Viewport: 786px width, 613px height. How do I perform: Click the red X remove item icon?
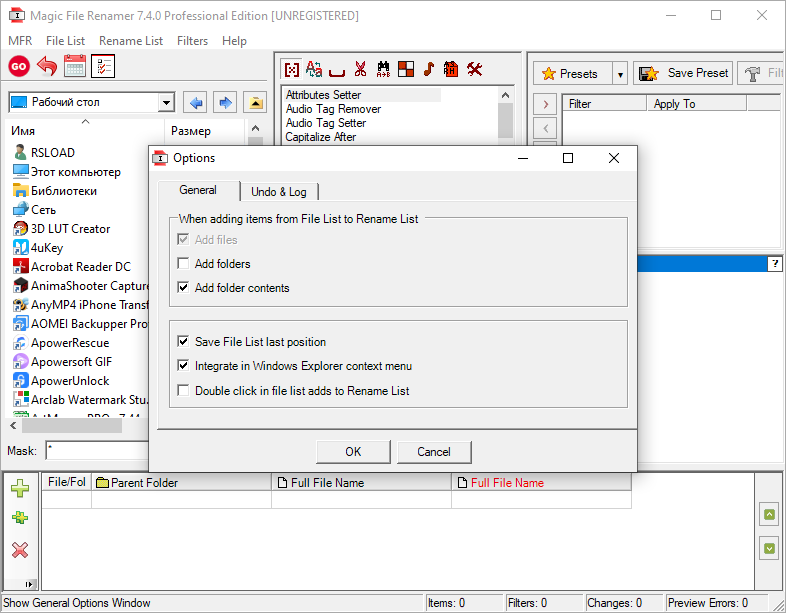(x=20, y=550)
